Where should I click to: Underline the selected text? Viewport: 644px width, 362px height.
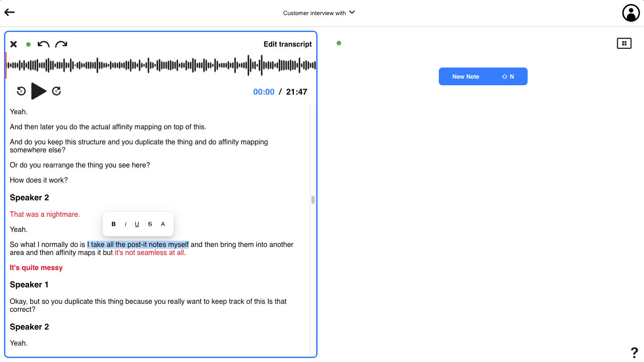(137, 224)
